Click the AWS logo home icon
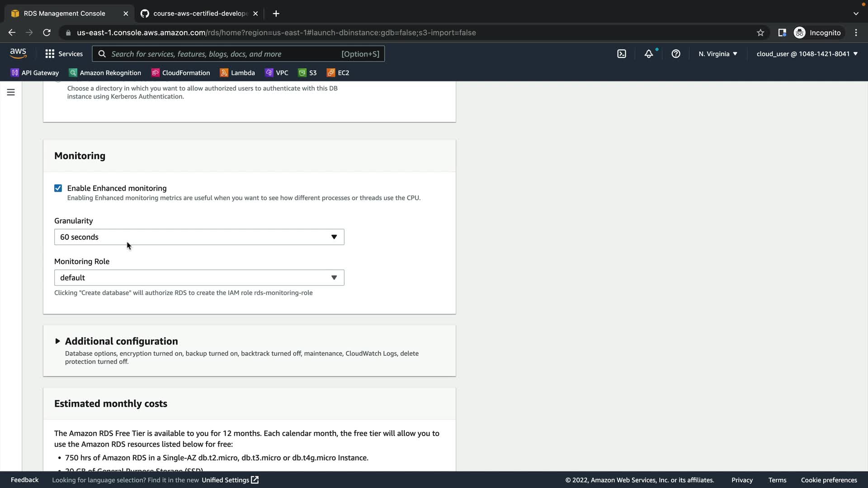 [18, 53]
